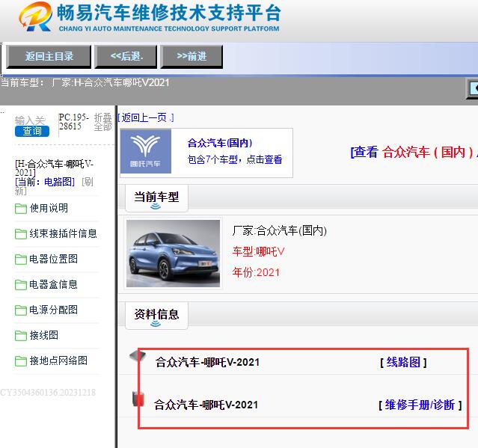Select the 当前车型 tab
This screenshot has height=448, width=478.
point(156,198)
